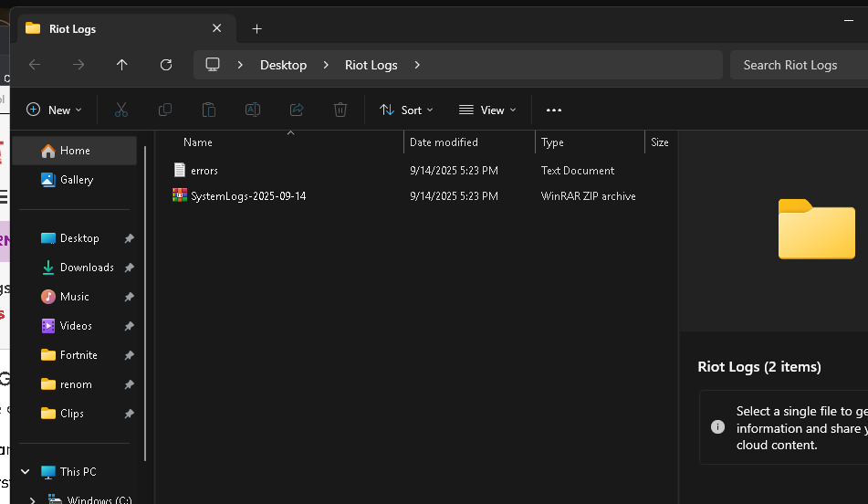Collapse the This PC tree node

coord(26,472)
